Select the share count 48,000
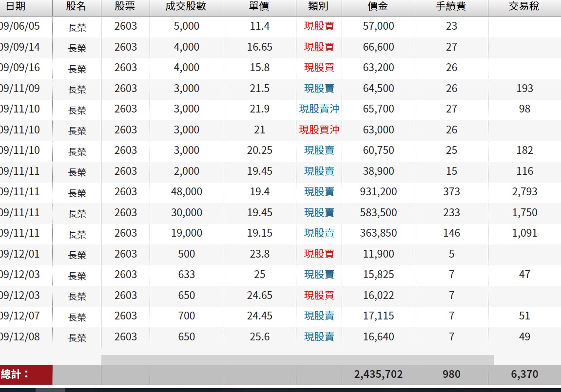Screen dimensions: 561x392 186,192
